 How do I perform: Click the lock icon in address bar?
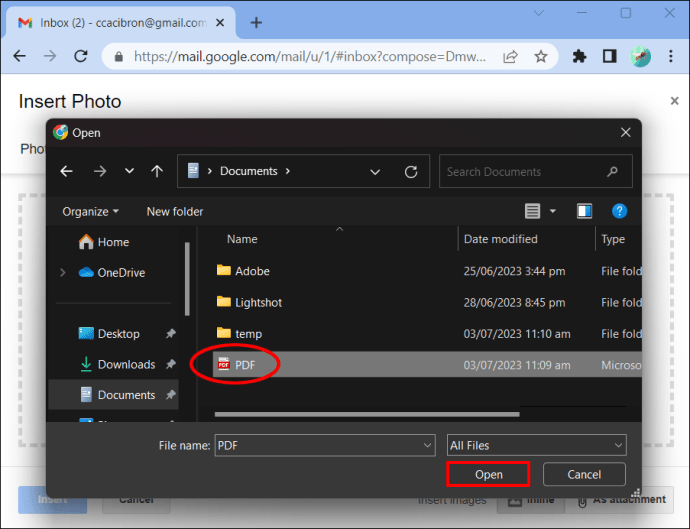pyautogui.click(x=118, y=57)
